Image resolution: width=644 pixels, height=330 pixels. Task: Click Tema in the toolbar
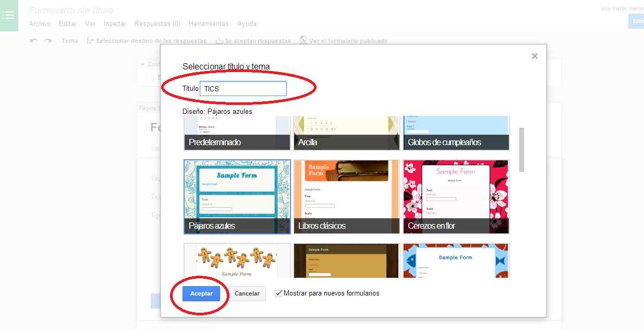tap(69, 41)
